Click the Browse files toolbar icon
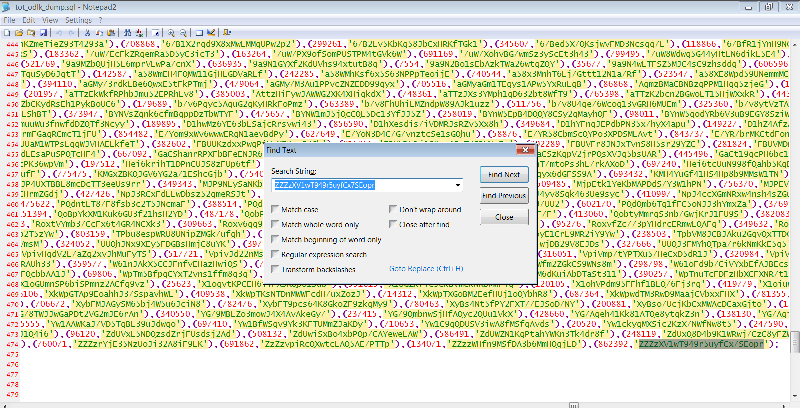This screenshot has height=408, width=800. (31, 33)
